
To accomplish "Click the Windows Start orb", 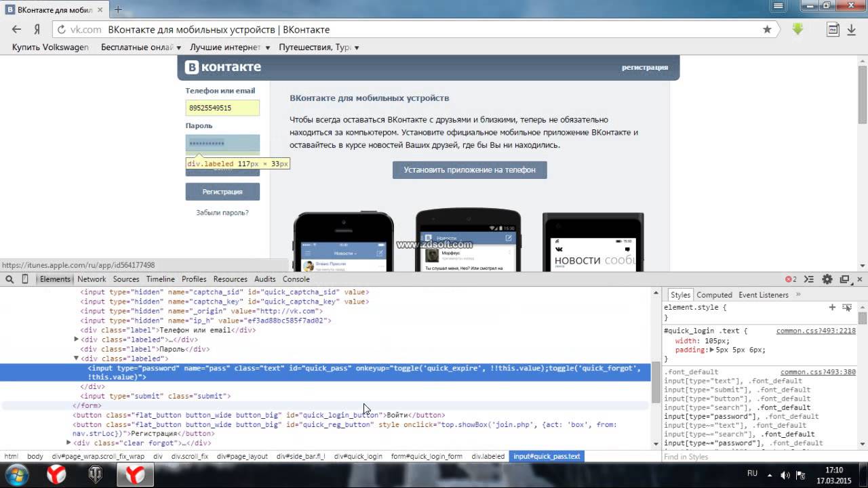I will [16, 474].
